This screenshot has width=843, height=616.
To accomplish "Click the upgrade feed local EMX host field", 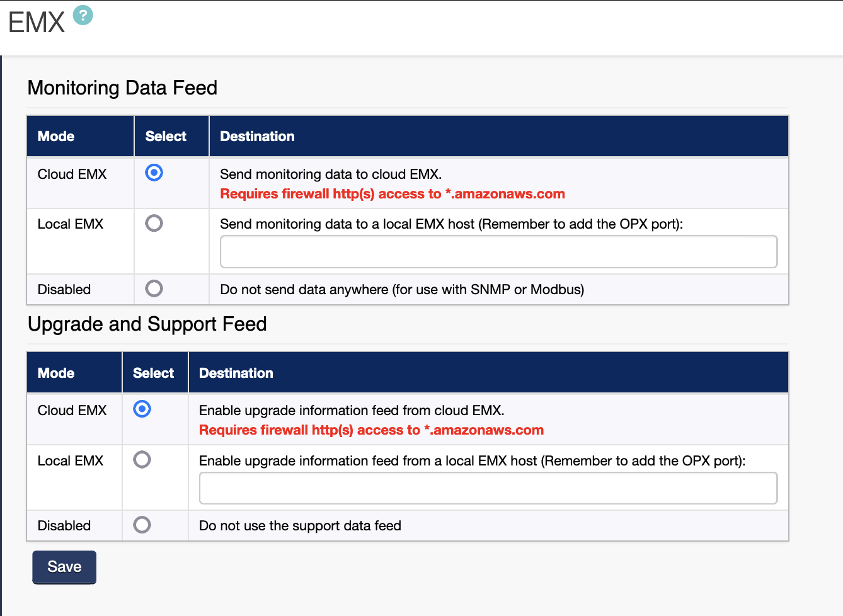I will 488,488.
